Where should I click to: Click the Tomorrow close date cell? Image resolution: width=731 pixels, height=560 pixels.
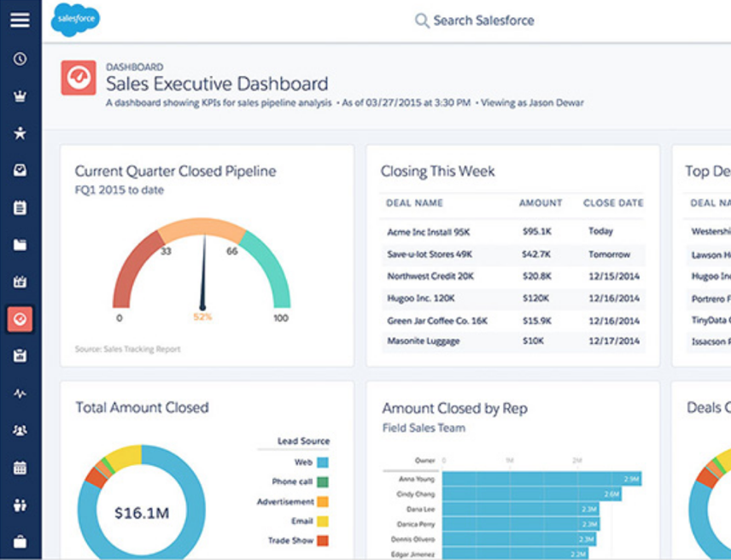click(609, 254)
